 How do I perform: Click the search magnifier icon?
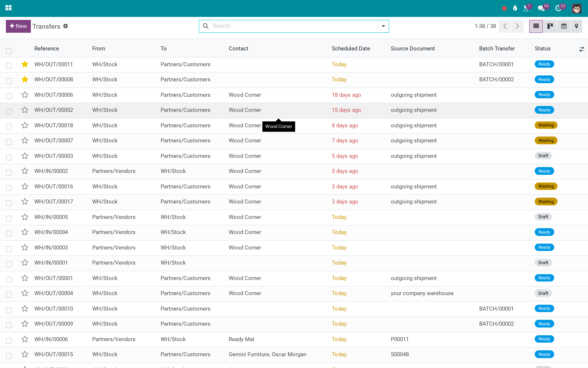pos(206,26)
